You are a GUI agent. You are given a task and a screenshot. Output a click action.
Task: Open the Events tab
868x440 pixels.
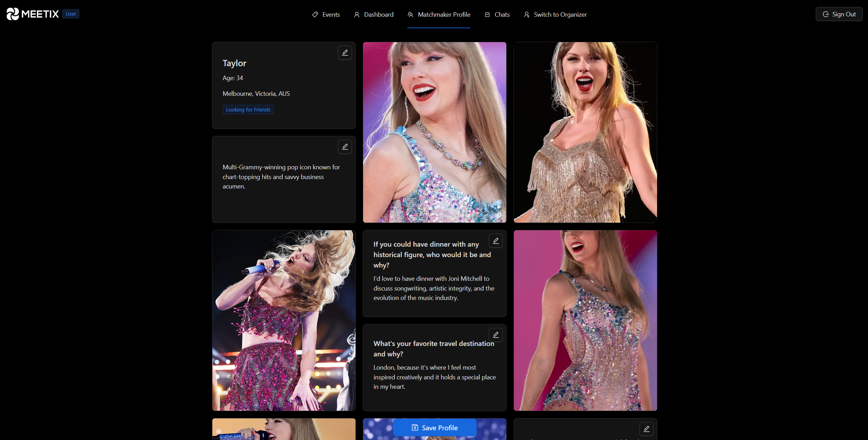point(326,15)
